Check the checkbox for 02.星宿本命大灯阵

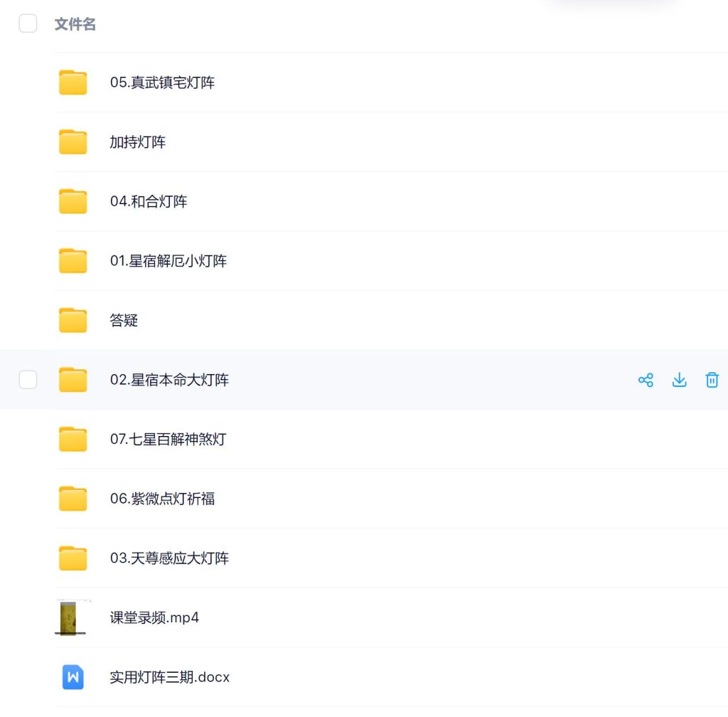(28, 380)
